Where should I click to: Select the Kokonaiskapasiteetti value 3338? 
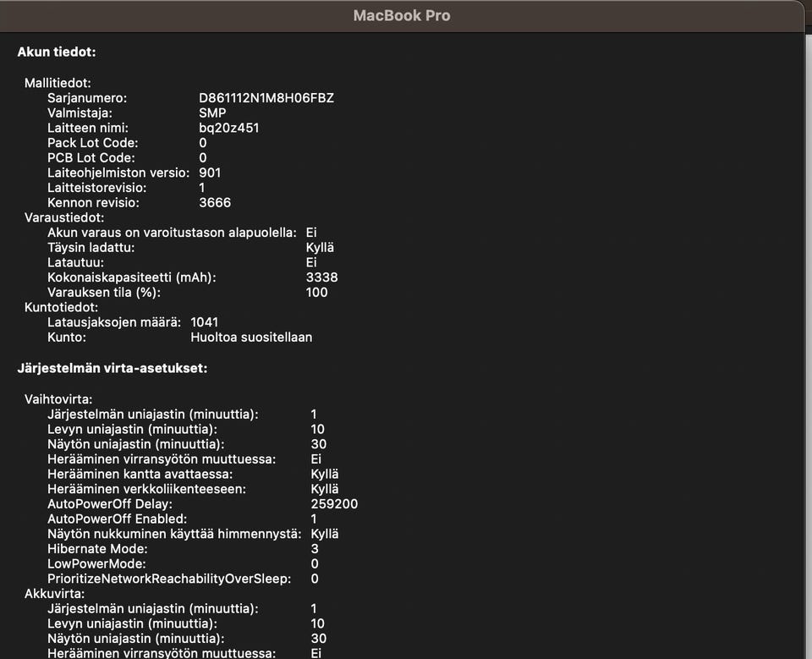pyautogui.click(x=321, y=277)
